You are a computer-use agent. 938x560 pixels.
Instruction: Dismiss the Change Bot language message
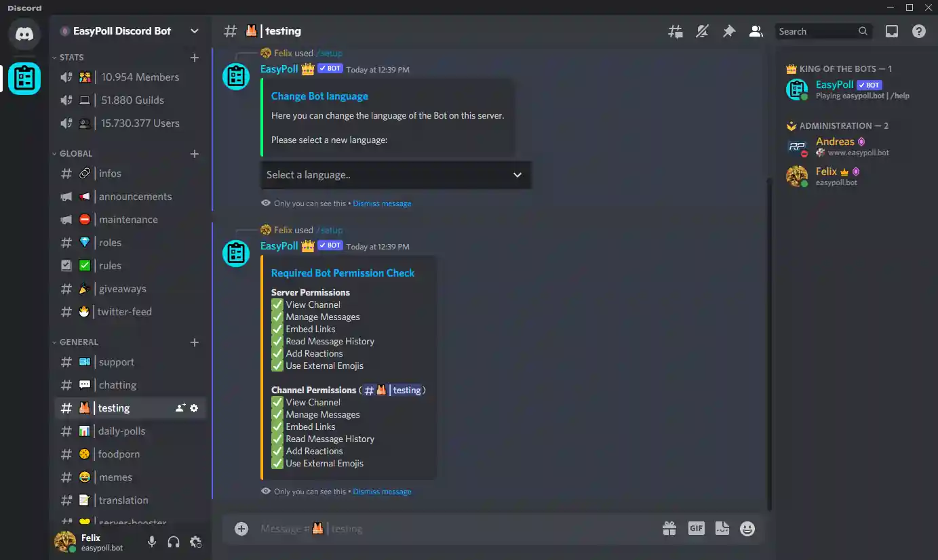point(382,203)
